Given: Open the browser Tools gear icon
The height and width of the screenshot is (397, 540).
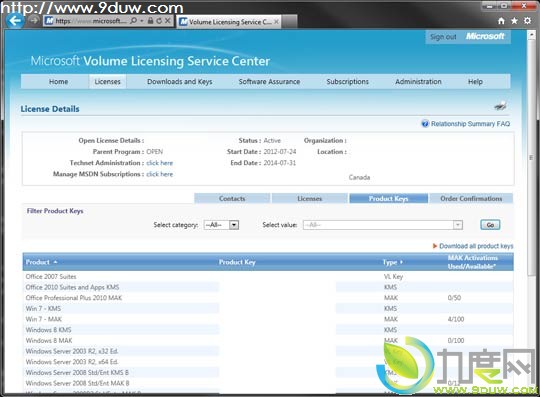Looking at the screenshot, I should [x=527, y=21].
